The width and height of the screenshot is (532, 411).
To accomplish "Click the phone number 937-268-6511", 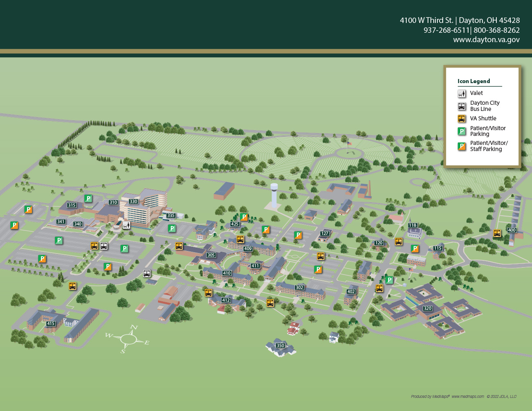I will point(446,30).
